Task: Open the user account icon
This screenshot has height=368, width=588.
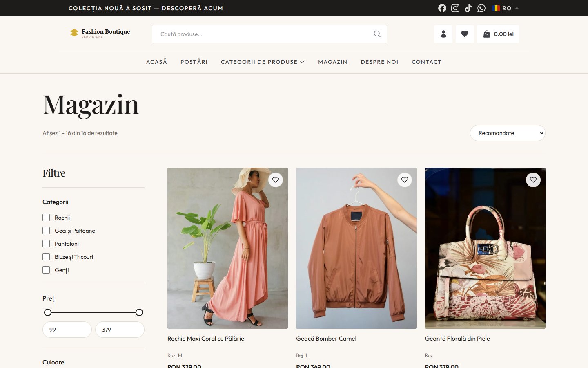Action: point(443,34)
